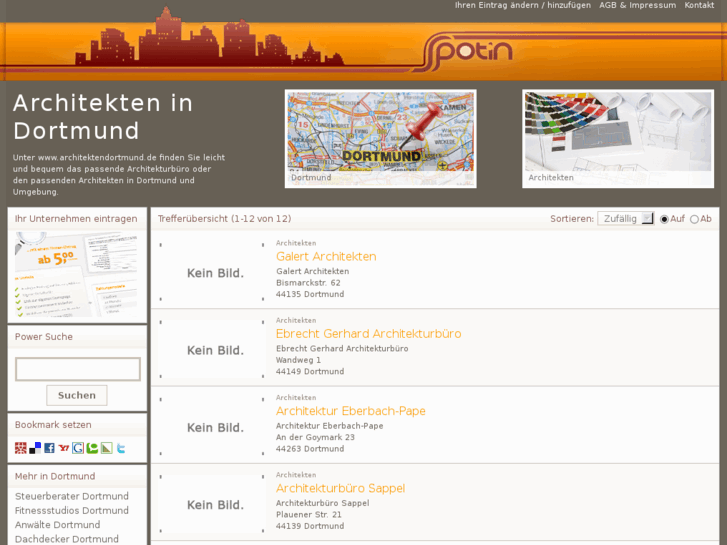Open the Kontakt page
Viewport: 727px width, 545px height.
coord(699,5)
